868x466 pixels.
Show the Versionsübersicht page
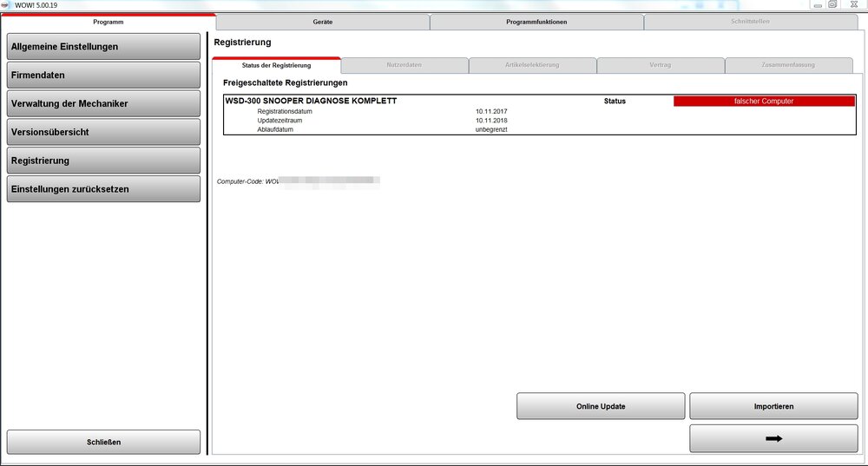click(103, 132)
